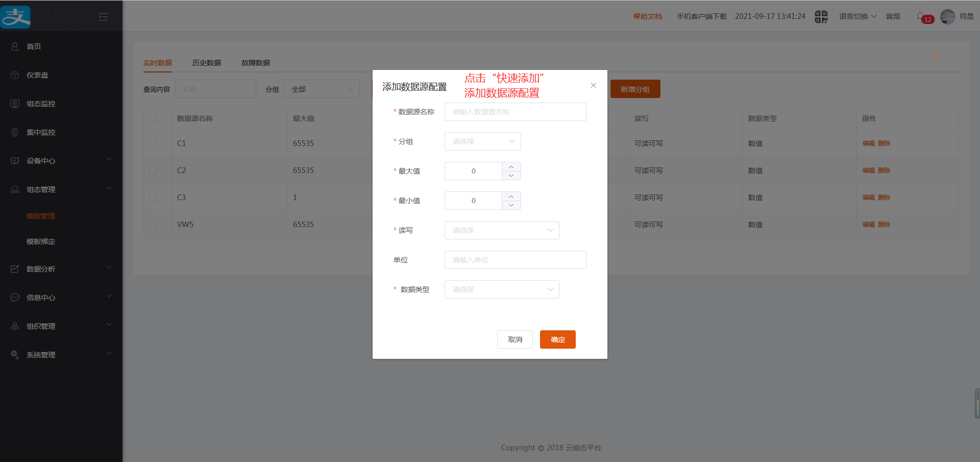Viewport: 980px width, 462px height.
Task: Expand the 信息中心 sidebar menu
Action: 109,297
